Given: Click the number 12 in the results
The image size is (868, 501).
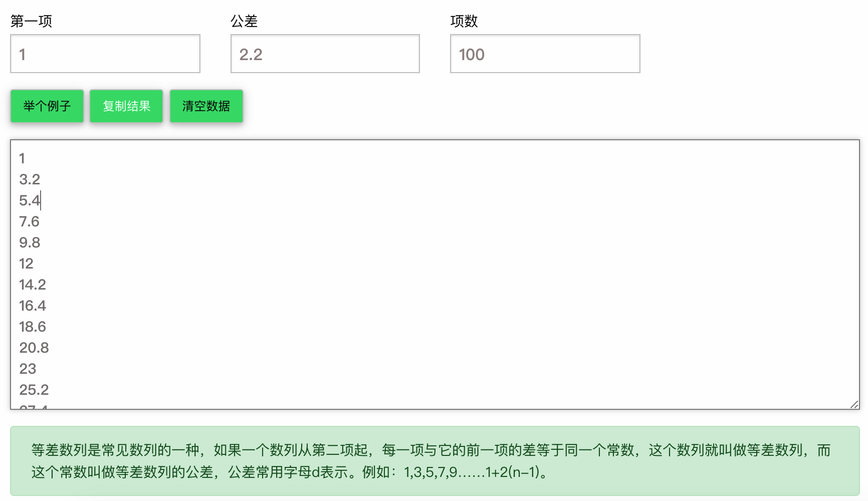Looking at the screenshot, I should coord(26,264).
